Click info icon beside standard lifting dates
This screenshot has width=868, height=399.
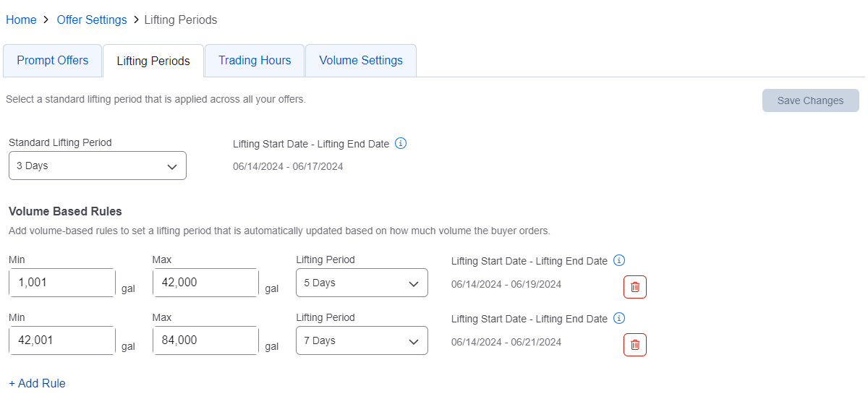(x=401, y=143)
